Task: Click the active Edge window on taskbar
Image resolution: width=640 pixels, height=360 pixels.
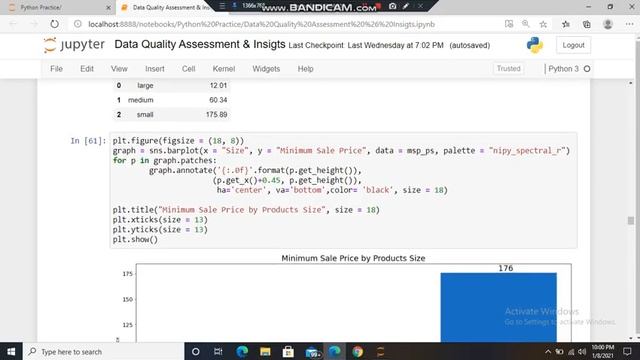Action: [x=334, y=351]
